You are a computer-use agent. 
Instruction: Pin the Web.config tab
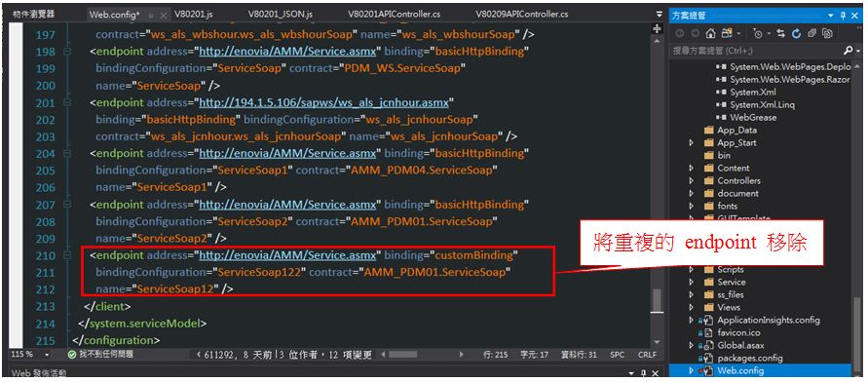(x=151, y=15)
